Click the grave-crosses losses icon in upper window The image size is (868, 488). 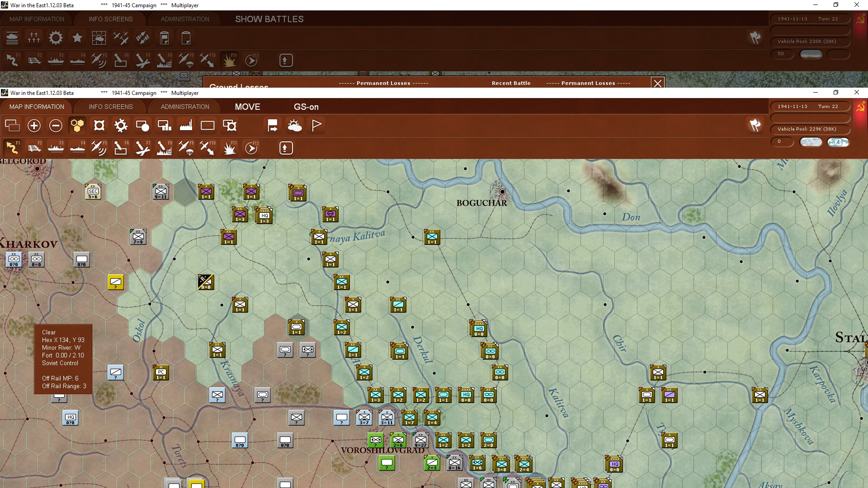pyautogui.click(x=34, y=38)
